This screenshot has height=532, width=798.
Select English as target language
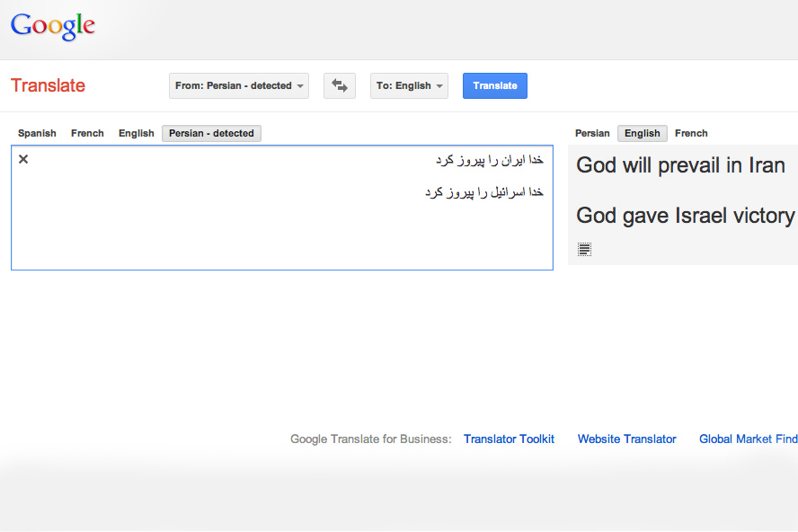pos(642,133)
